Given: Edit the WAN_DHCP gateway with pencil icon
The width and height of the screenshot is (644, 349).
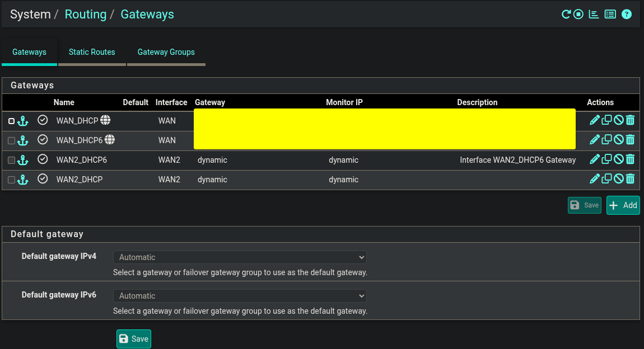Looking at the screenshot, I should (x=595, y=120).
